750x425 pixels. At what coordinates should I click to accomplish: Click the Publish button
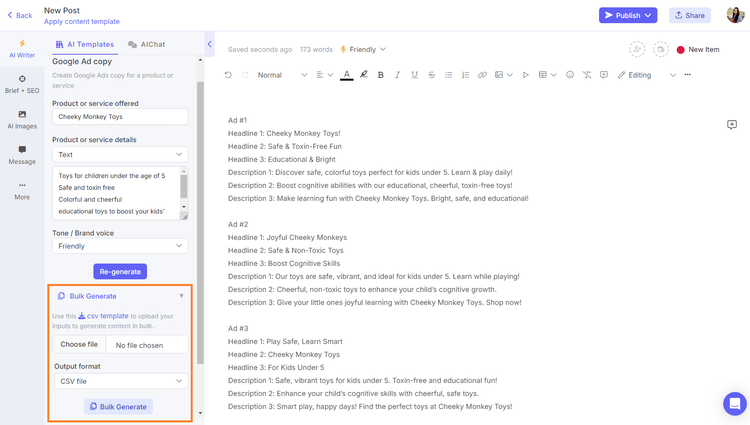coord(628,15)
